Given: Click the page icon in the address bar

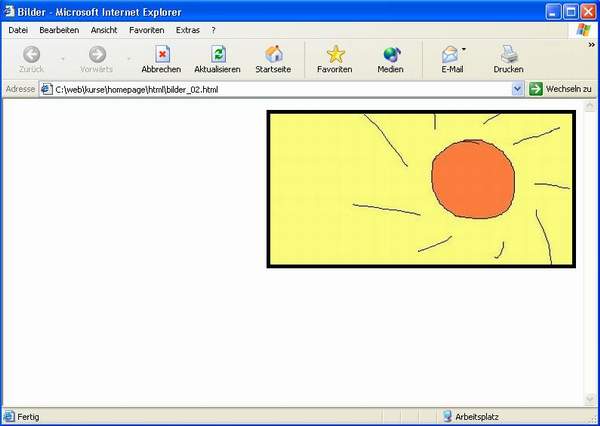Looking at the screenshot, I should [x=47, y=89].
